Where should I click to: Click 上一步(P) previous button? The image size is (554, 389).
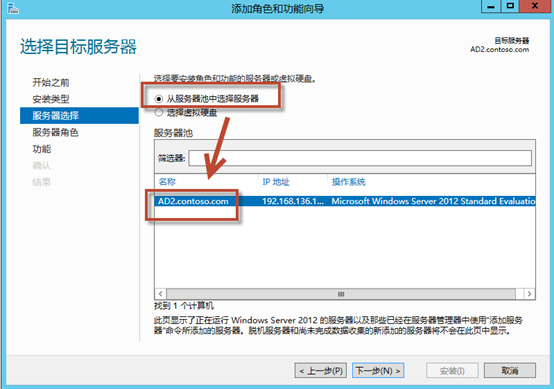click(320, 371)
